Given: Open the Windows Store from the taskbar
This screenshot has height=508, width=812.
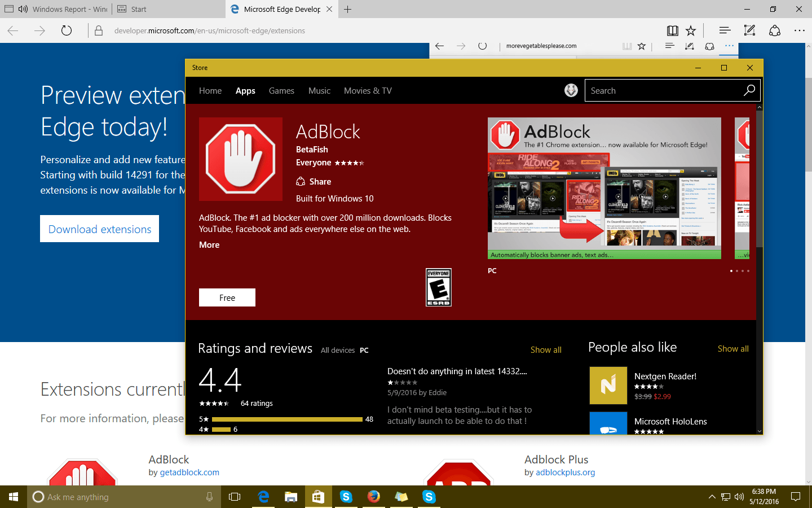Looking at the screenshot, I should (x=318, y=497).
